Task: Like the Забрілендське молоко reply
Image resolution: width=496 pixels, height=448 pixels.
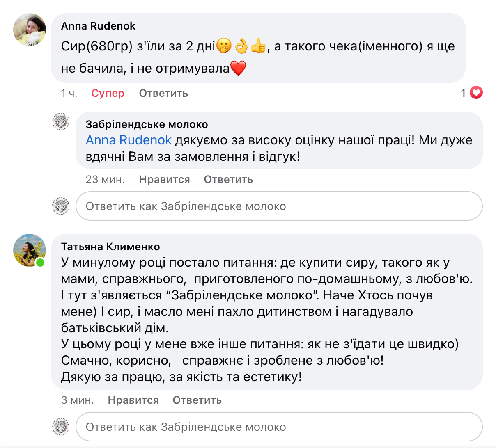Action: 164,179
